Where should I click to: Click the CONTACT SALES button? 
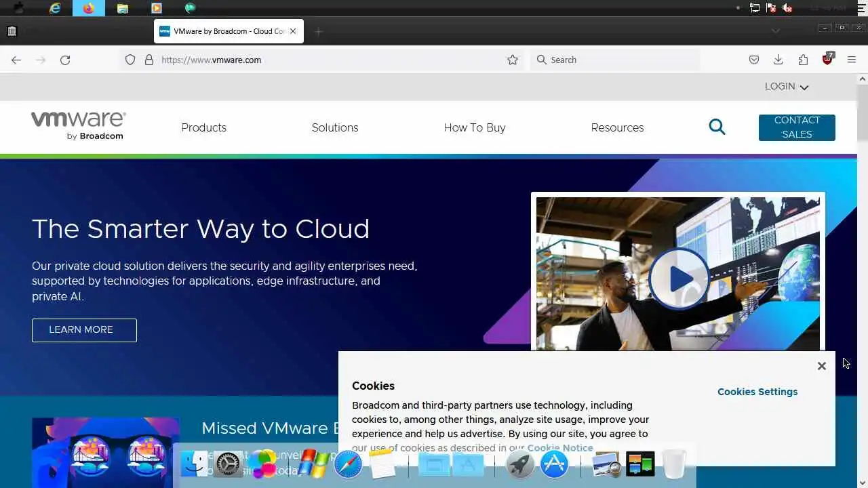tap(797, 127)
